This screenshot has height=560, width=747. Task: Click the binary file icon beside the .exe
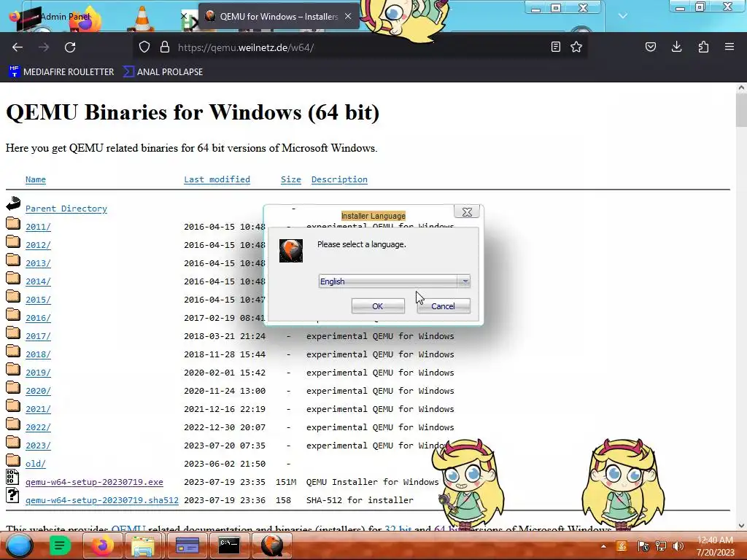point(13,477)
